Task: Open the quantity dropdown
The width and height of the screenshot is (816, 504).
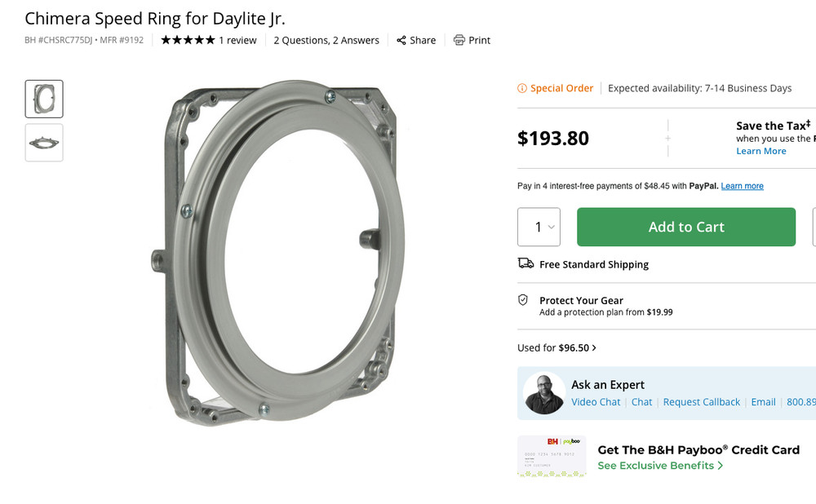Action: coord(539,227)
